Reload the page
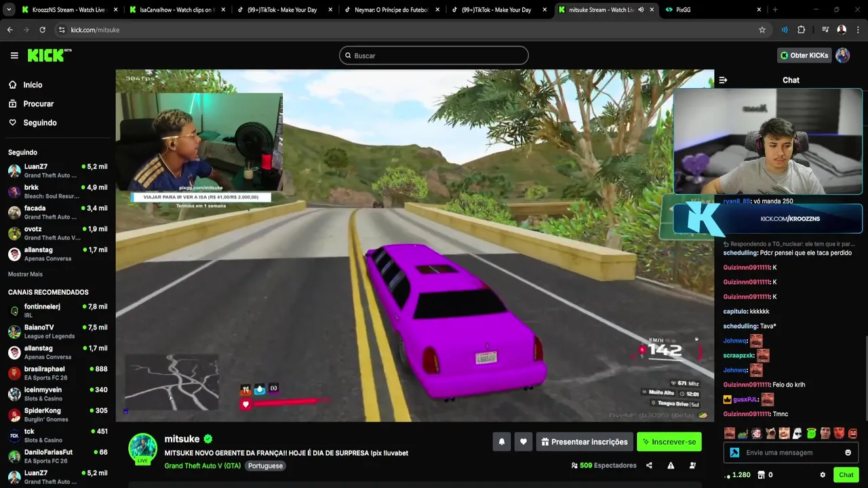 click(x=42, y=30)
